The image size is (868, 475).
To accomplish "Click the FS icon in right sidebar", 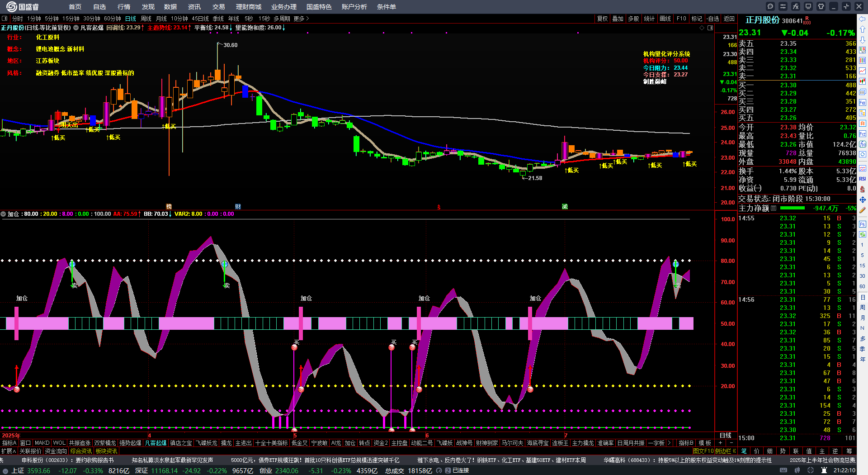I will pyautogui.click(x=863, y=224).
